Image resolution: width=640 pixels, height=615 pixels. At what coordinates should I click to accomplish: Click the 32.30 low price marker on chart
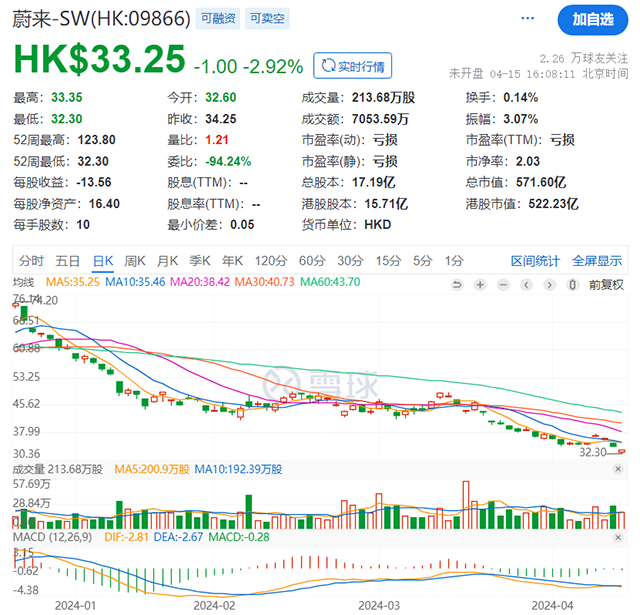[x=593, y=452]
